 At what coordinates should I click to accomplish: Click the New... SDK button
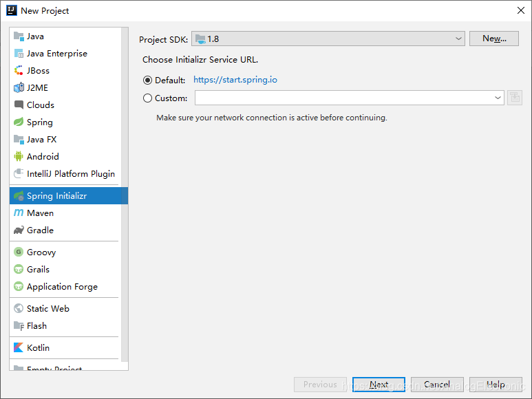(x=494, y=39)
